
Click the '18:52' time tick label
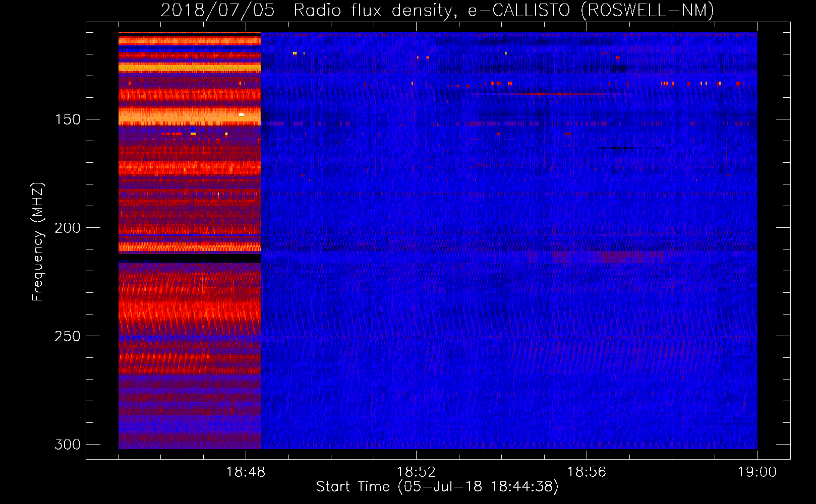[416, 472]
